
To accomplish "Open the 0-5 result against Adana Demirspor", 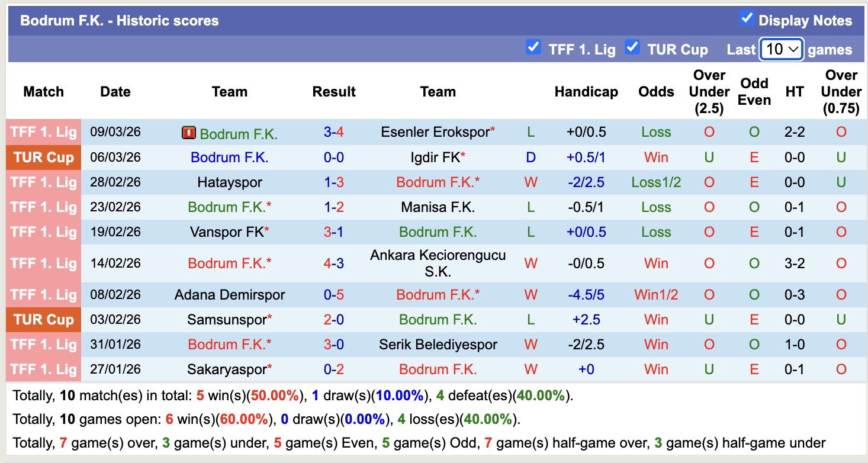I will pos(334,295).
